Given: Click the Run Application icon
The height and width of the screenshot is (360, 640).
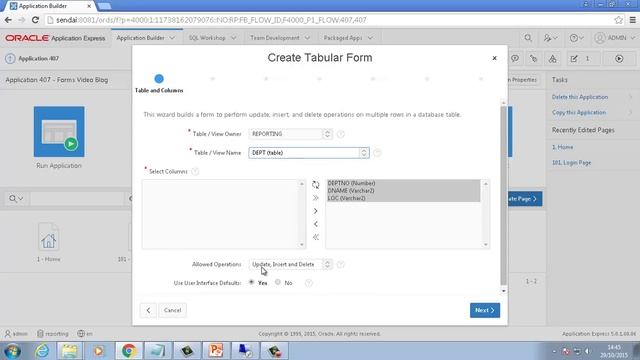Looking at the screenshot, I should 59,131.
